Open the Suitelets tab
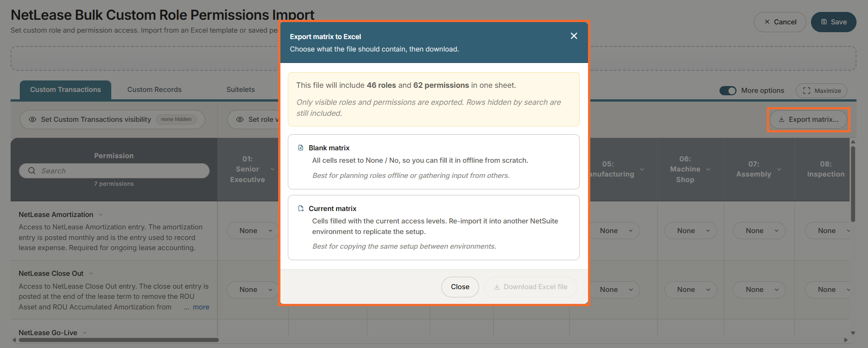 (240, 90)
